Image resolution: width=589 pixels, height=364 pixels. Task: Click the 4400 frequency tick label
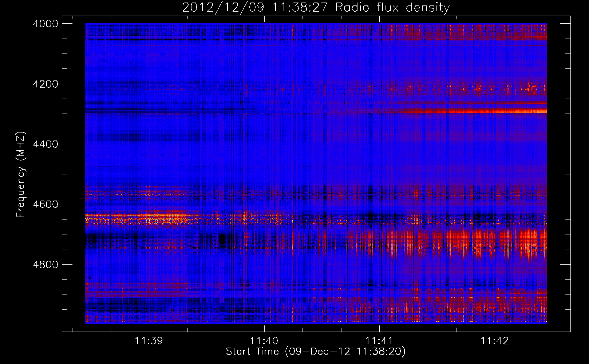pyautogui.click(x=46, y=144)
